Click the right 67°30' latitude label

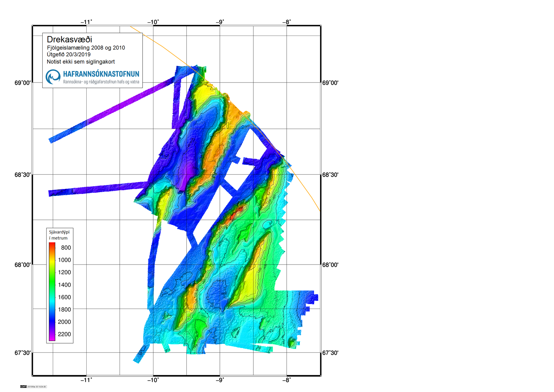(330, 353)
